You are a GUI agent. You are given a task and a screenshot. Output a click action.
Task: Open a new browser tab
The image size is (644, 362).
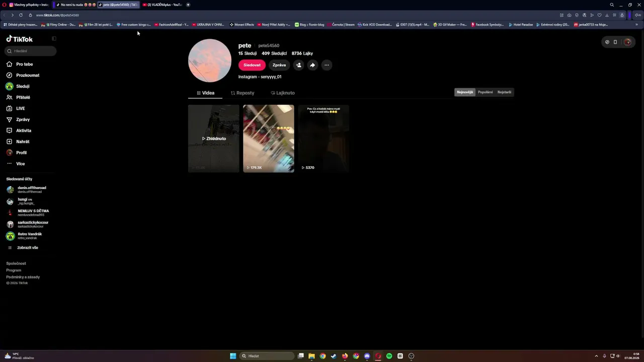point(188,5)
